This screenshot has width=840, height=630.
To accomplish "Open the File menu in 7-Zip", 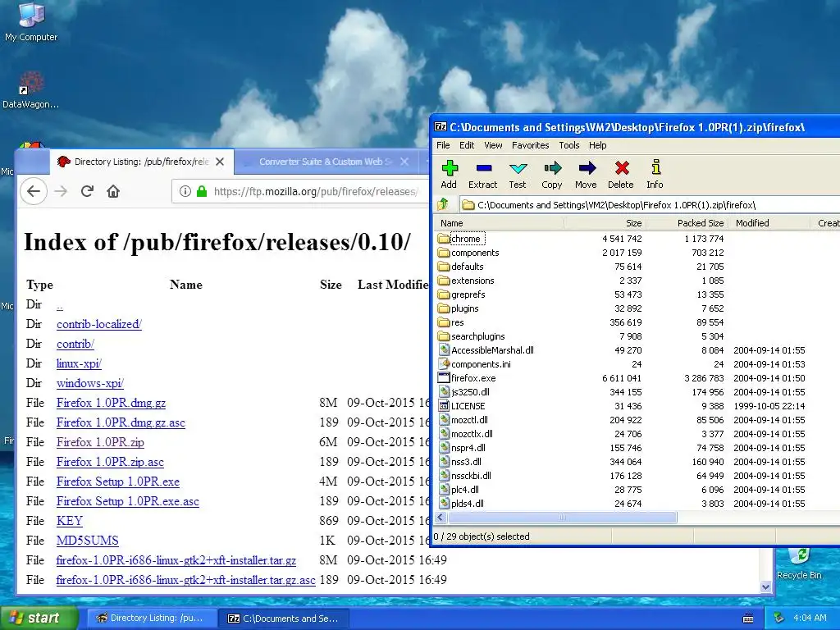I will pos(443,145).
